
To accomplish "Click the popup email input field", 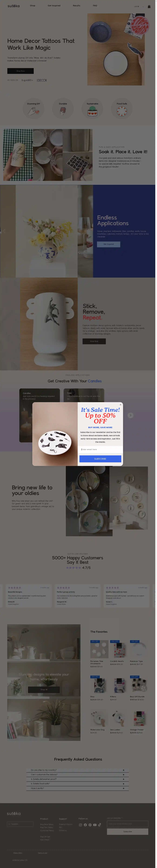I will coord(100,449).
